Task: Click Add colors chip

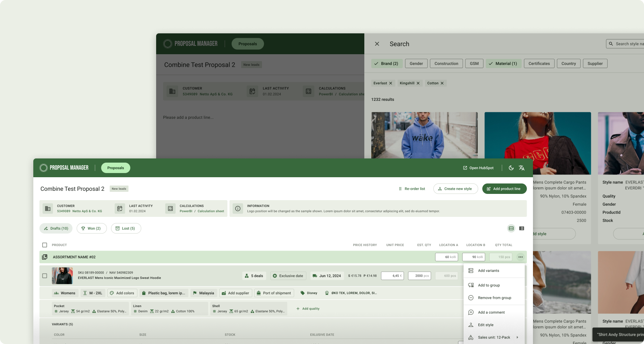Action: point(122,293)
